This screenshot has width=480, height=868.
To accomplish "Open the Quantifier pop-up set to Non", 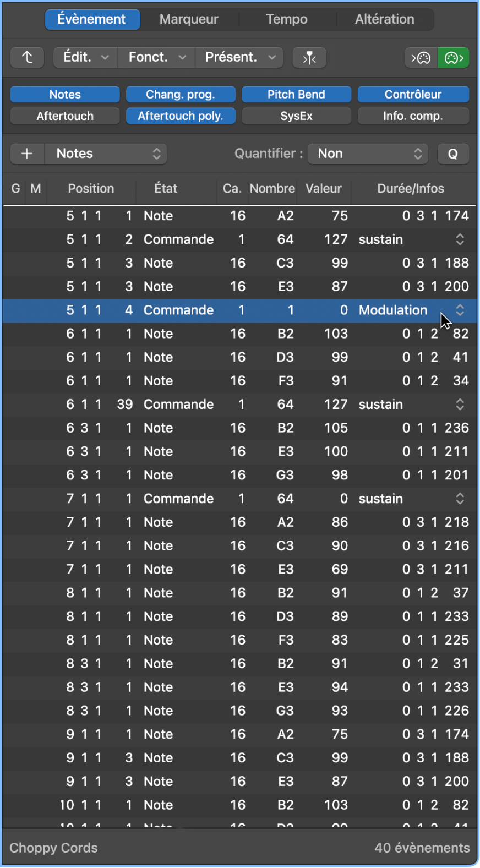I will (368, 154).
